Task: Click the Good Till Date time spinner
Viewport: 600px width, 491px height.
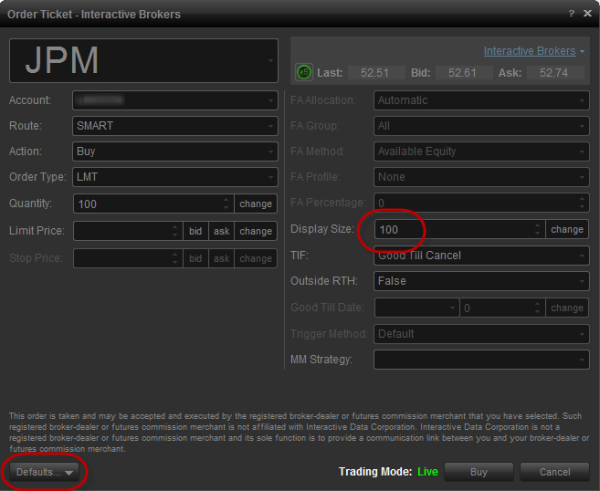Action: pyautogui.click(x=538, y=308)
